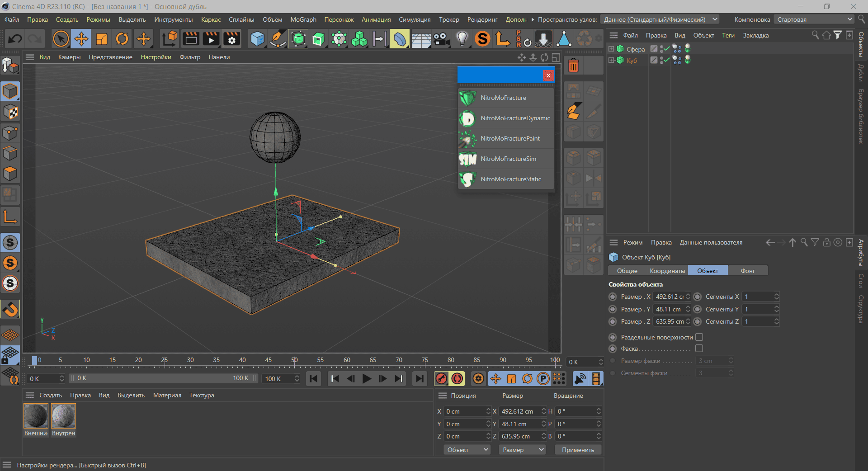This screenshot has width=868, height=471.
Task: Toggle Сегменты Z animation dot
Action: tap(697, 321)
